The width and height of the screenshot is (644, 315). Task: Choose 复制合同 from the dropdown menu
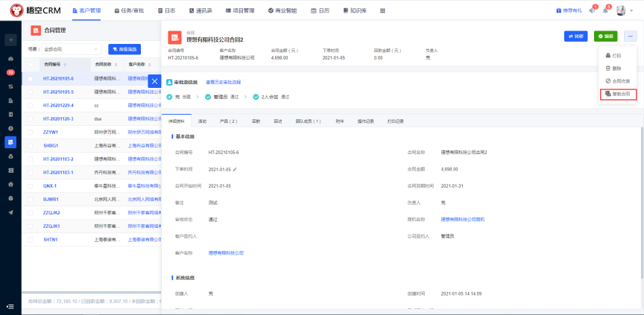click(x=618, y=95)
